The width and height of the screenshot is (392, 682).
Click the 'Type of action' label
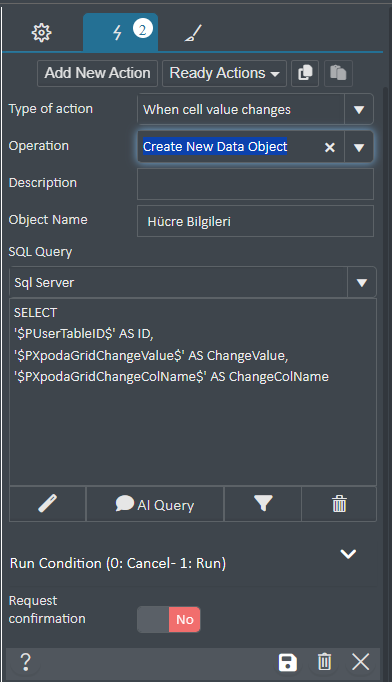point(51,109)
